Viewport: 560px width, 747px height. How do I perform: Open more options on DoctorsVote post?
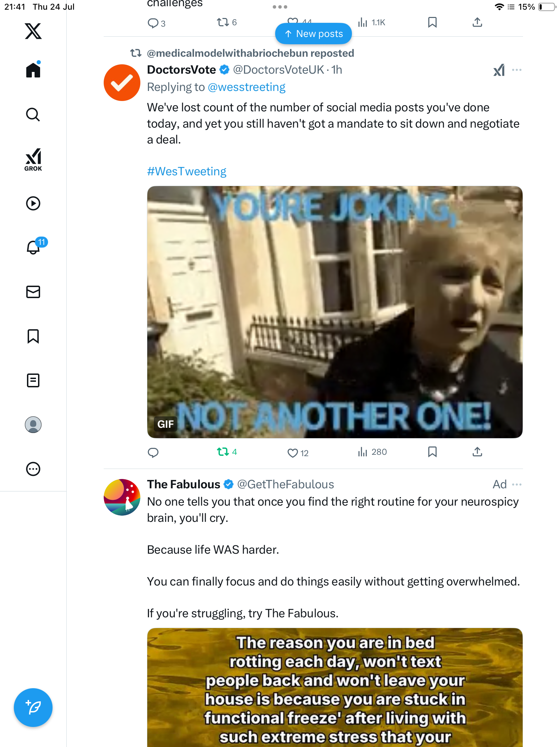(517, 70)
